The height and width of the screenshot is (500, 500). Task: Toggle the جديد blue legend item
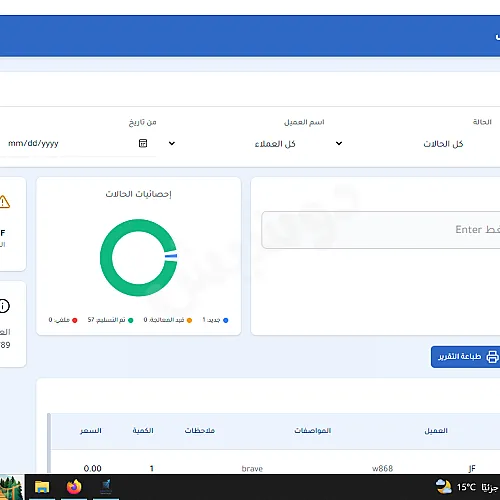(215, 320)
